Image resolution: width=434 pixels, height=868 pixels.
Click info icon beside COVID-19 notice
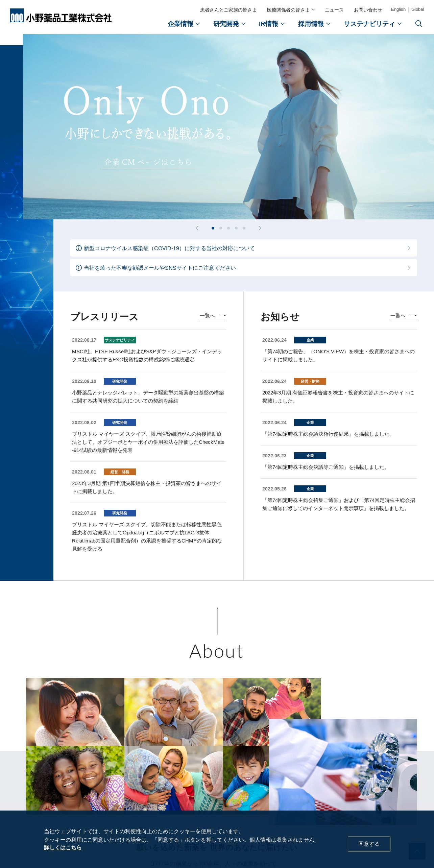point(79,248)
